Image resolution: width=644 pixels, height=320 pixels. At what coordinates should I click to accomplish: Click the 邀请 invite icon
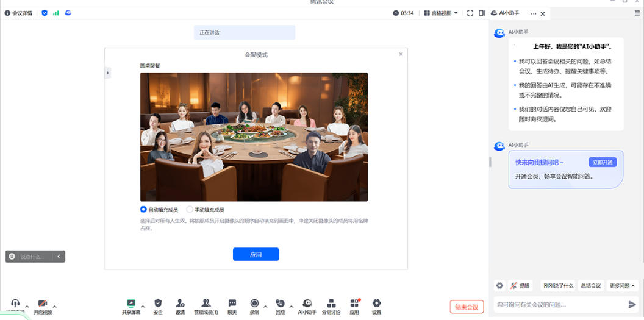click(181, 307)
